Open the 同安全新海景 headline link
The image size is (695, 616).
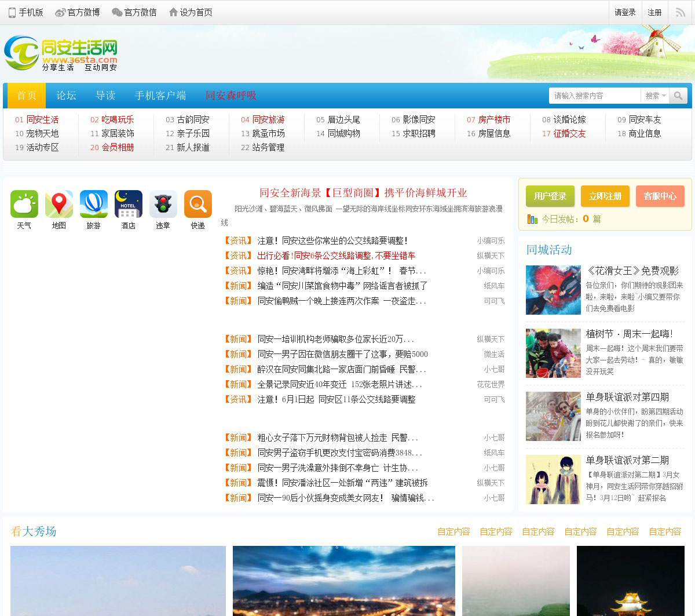click(363, 193)
